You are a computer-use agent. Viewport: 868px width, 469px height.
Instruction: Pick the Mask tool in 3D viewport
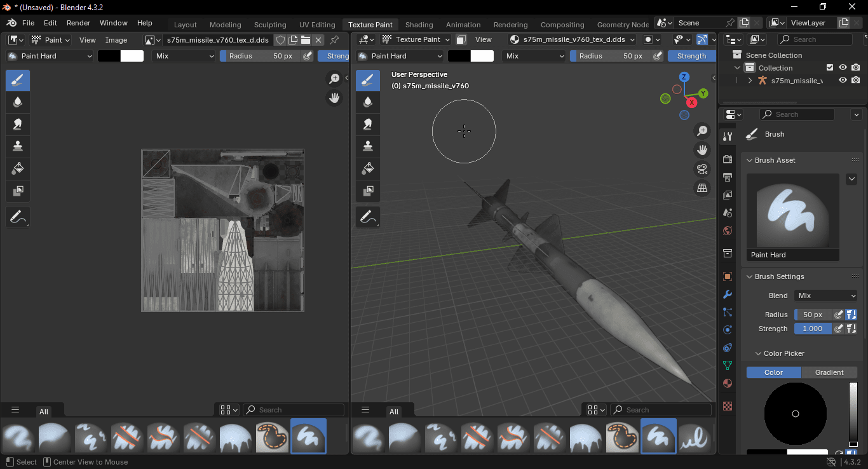tap(368, 191)
